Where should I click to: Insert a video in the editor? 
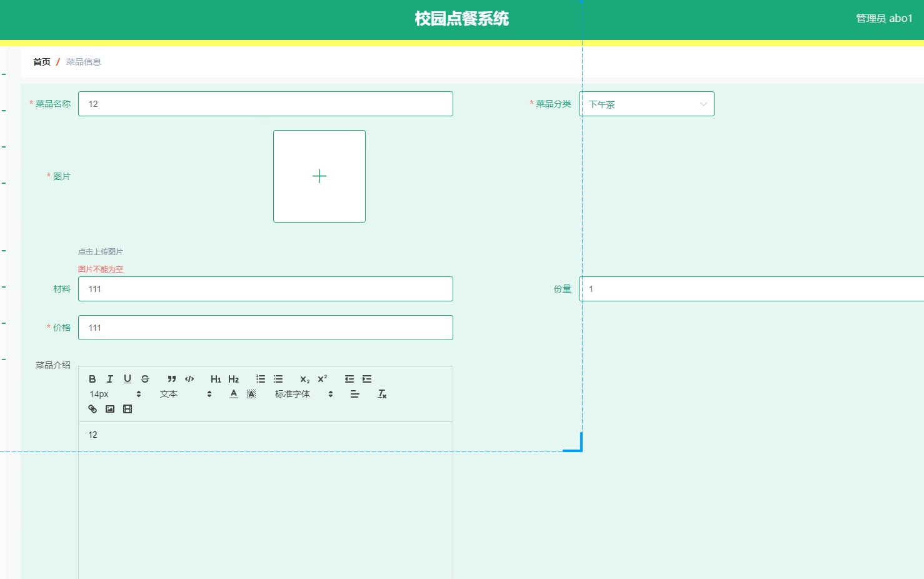click(128, 409)
